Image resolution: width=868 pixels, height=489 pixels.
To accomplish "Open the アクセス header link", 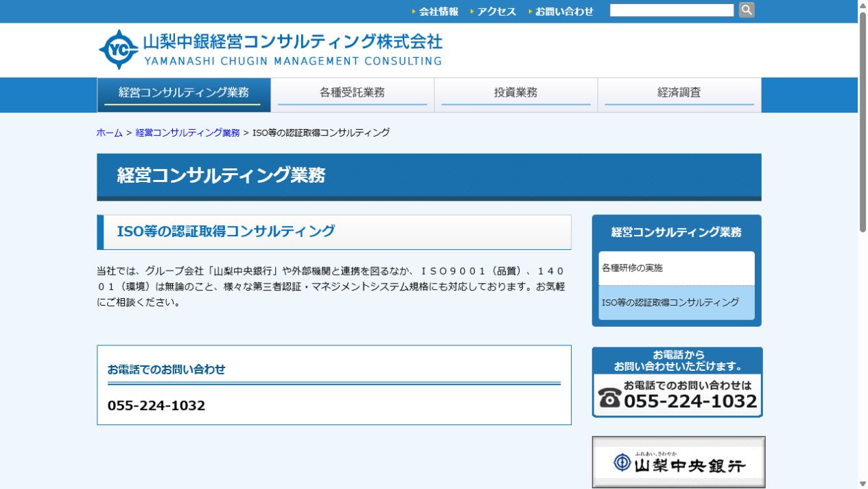I will click(x=497, y=11).
